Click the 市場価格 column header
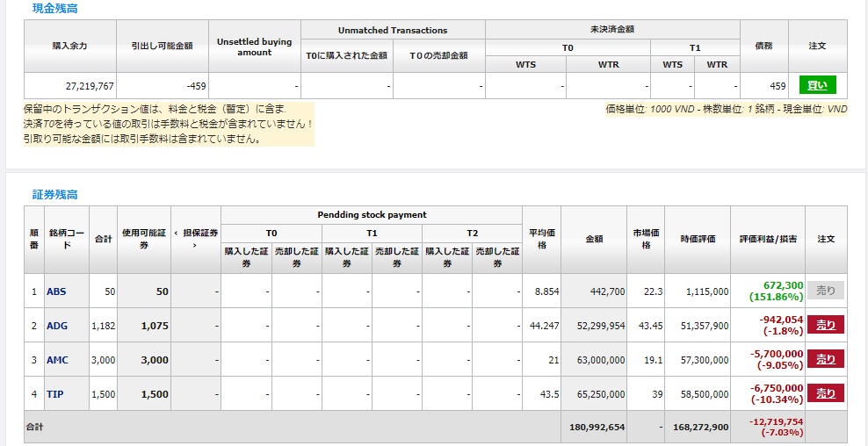This screenshot has width=868, height=446. 646,239
